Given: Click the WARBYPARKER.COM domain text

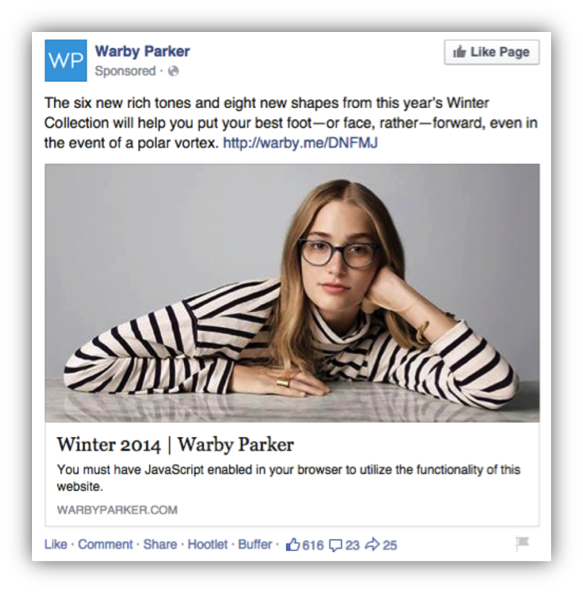Looking at the screenshot, I should tap(117, 510).
